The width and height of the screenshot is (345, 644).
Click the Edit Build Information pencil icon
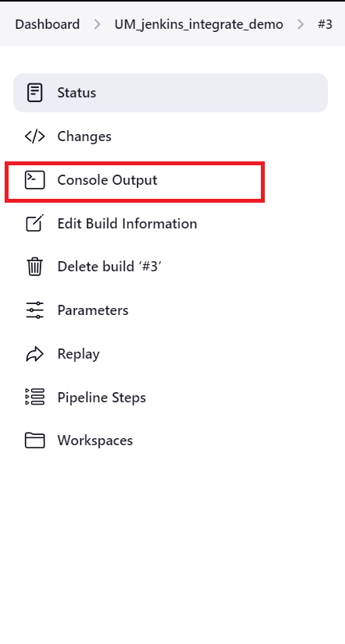point(35,223)
